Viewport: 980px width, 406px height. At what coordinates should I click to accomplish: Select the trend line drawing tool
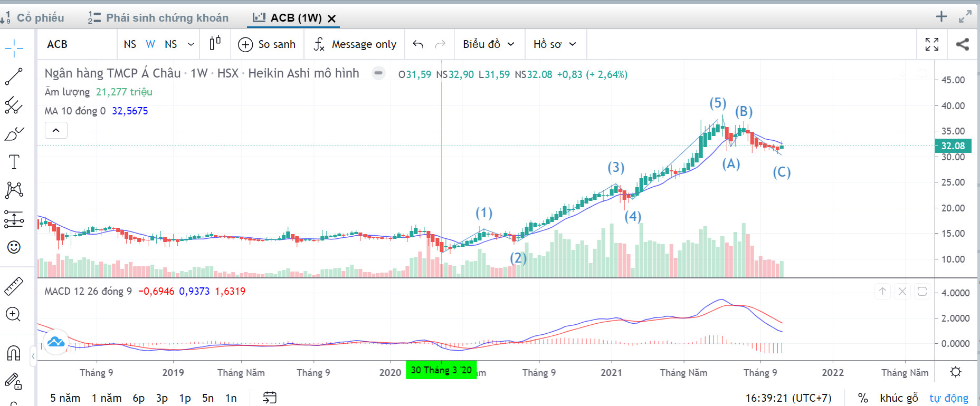click(x=14, y=76)
